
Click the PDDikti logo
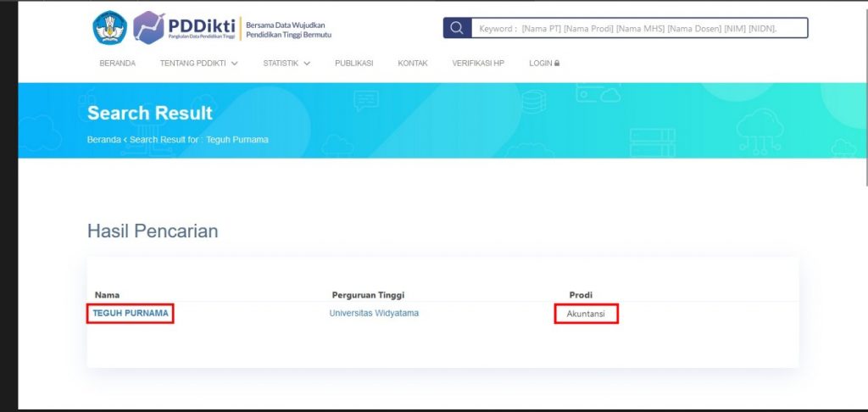(184, 28)
